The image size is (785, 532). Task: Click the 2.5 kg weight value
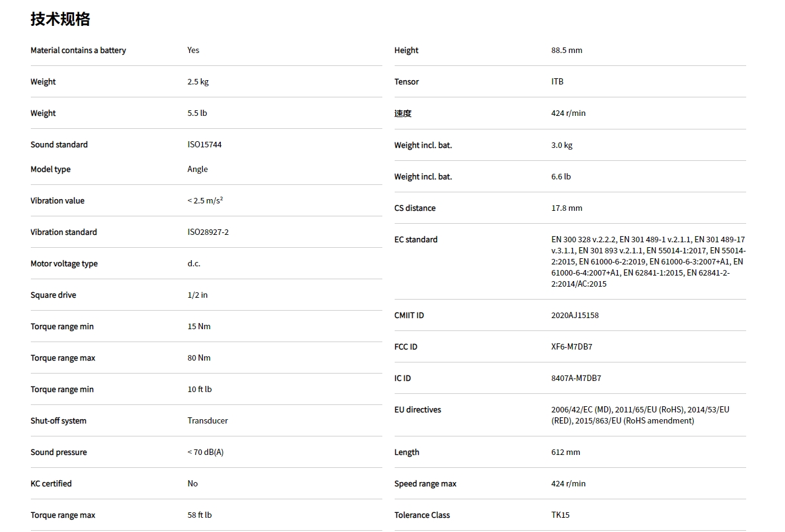tap(198, 82)
